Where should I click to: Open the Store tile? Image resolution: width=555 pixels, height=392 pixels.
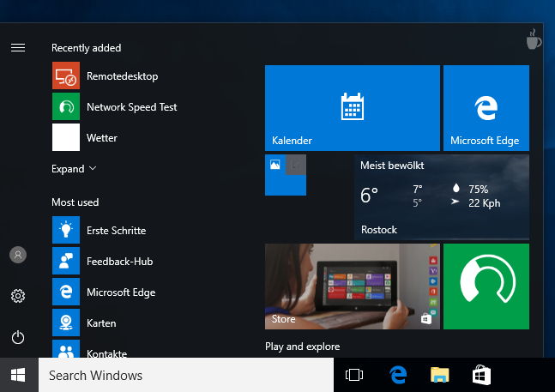pos(353,286)
